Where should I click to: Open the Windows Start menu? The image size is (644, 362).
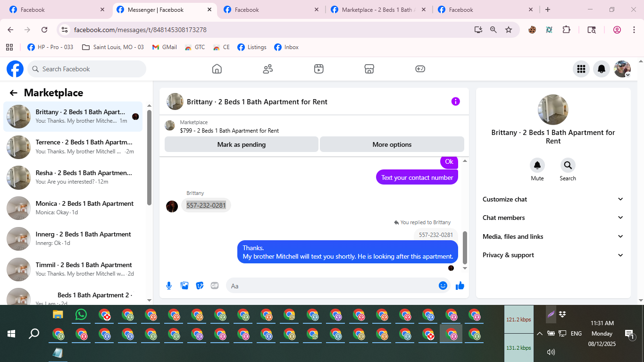point(11,334)
